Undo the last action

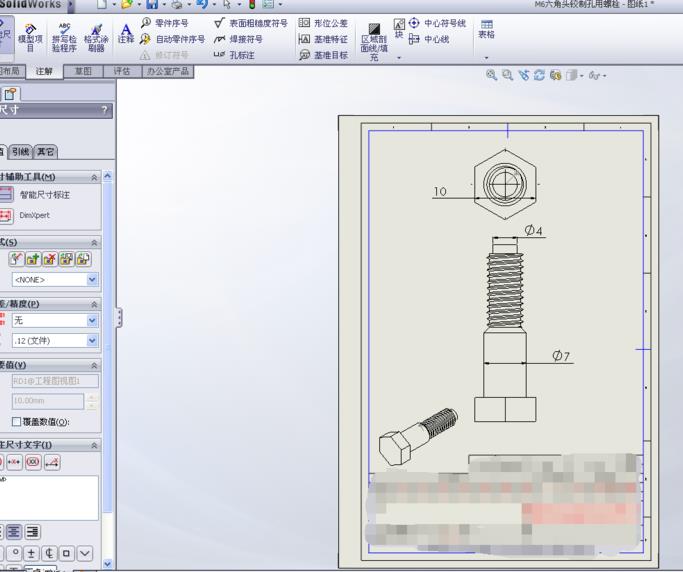click(202, 4)
